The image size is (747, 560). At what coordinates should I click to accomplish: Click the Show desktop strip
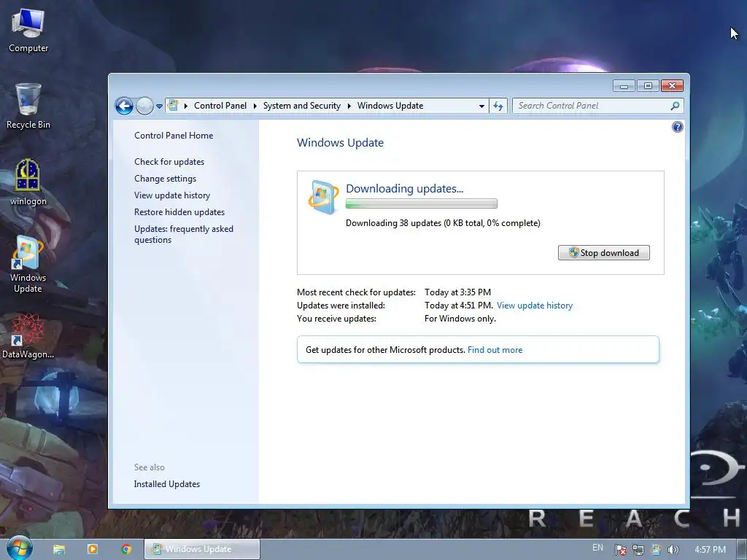742,550
